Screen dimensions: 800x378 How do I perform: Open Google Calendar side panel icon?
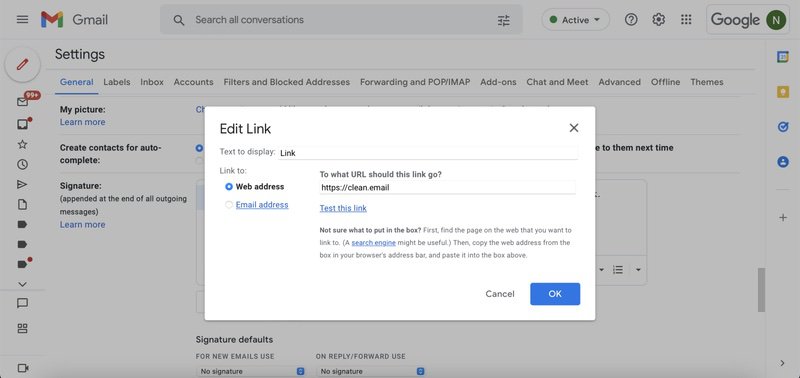[x=783, y=57]
